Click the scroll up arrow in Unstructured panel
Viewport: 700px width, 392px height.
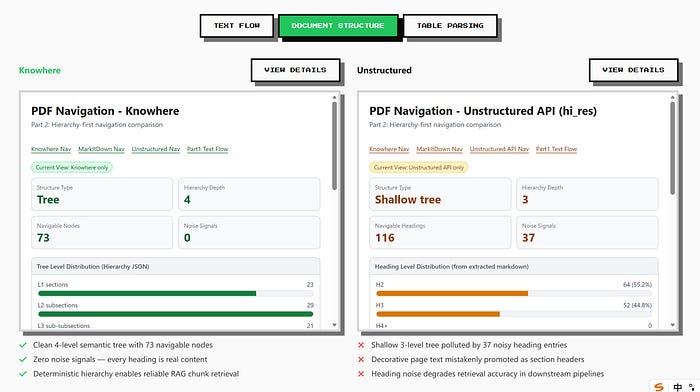point(672,97)
